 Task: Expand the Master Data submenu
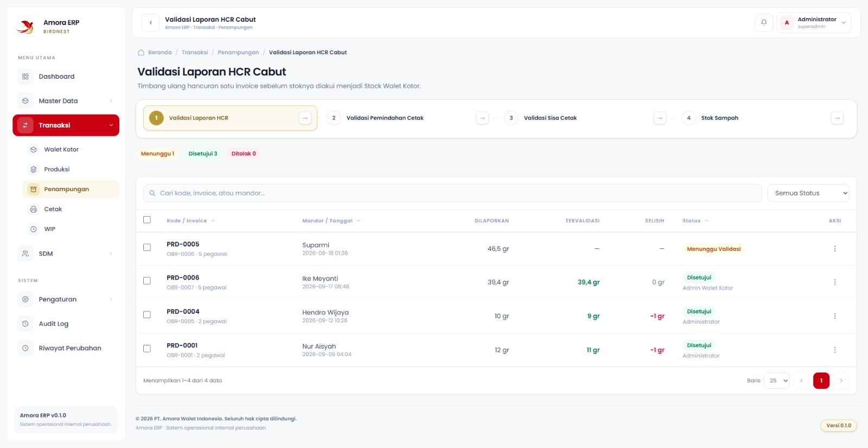(x=111, y=101)
